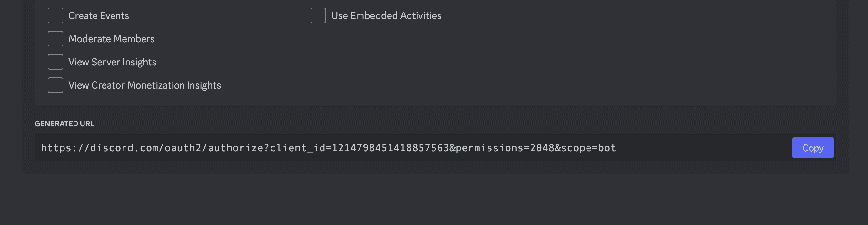Disable the View Server Insights checkbox
868x225 pixels.
[x=55, y=62]
